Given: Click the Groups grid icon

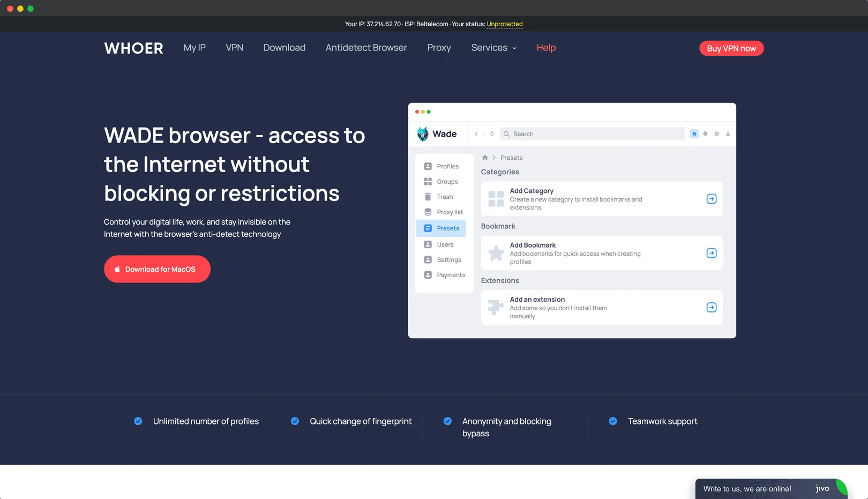Looking at the screenshot, I should pos(428,181).
